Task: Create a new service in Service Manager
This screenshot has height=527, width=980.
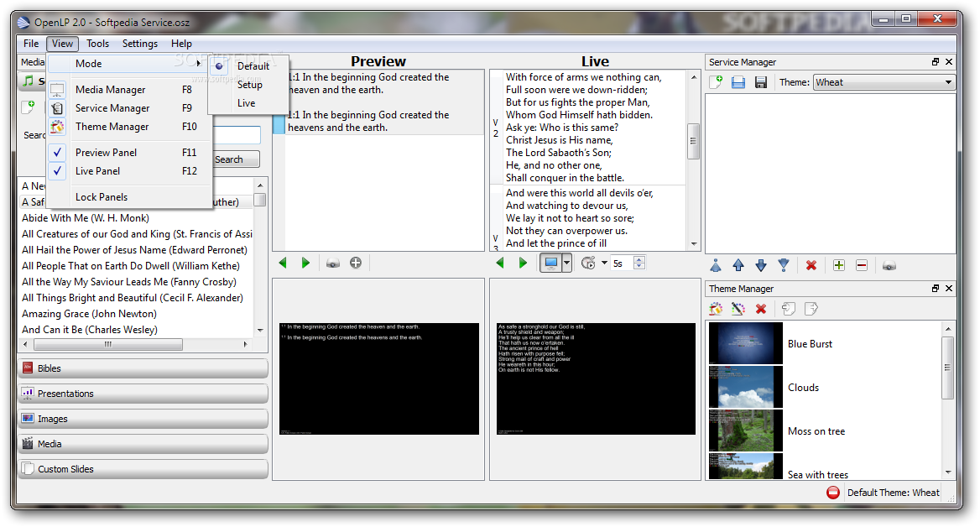Action: pos(716,82)
